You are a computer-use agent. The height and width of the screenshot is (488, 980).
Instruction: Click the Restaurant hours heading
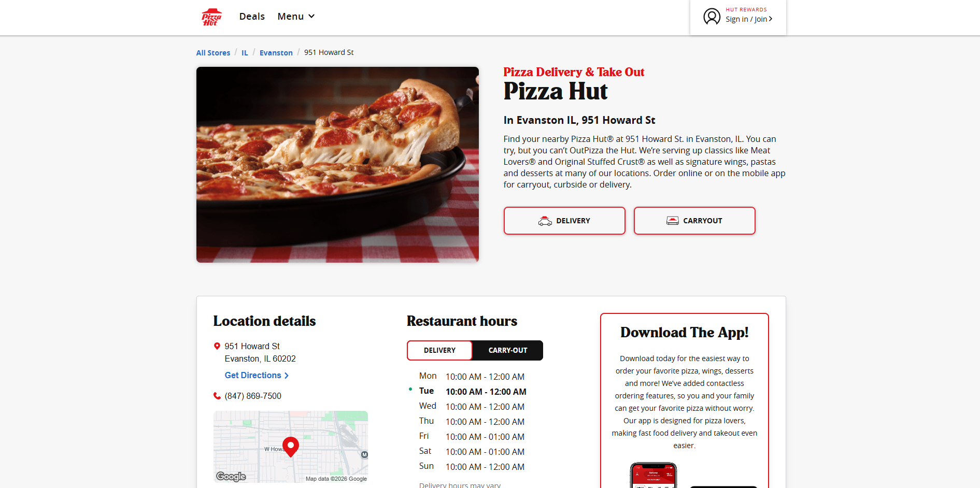tap(462, 321)
